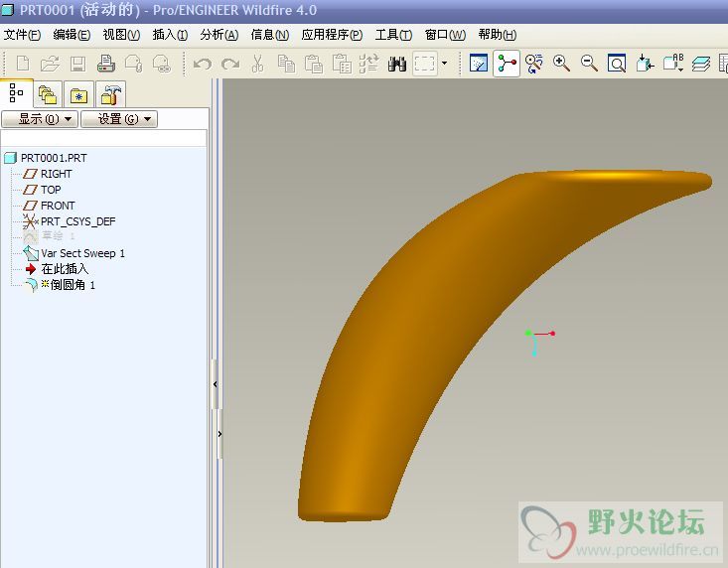728x568 pixels.
Task: Click the Regenerate model icon
Action: pyautogui.click(x=369, y=64)
